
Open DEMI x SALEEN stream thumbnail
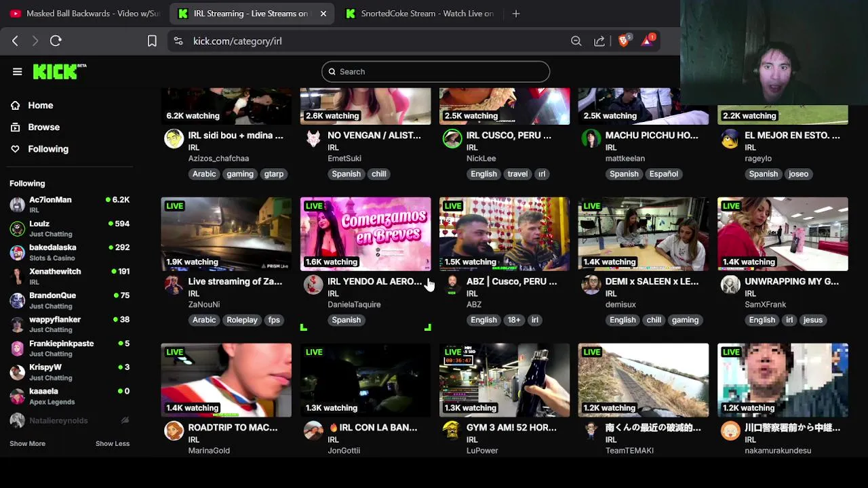click(x=644, y=234)
